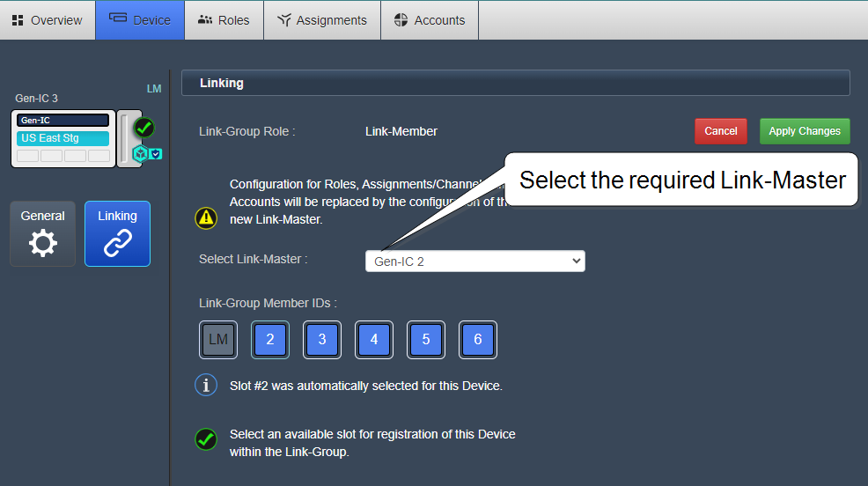Click the yellow warning triangle icon
This screenshot has width=868, height=486.
click(x=206, y=218)
